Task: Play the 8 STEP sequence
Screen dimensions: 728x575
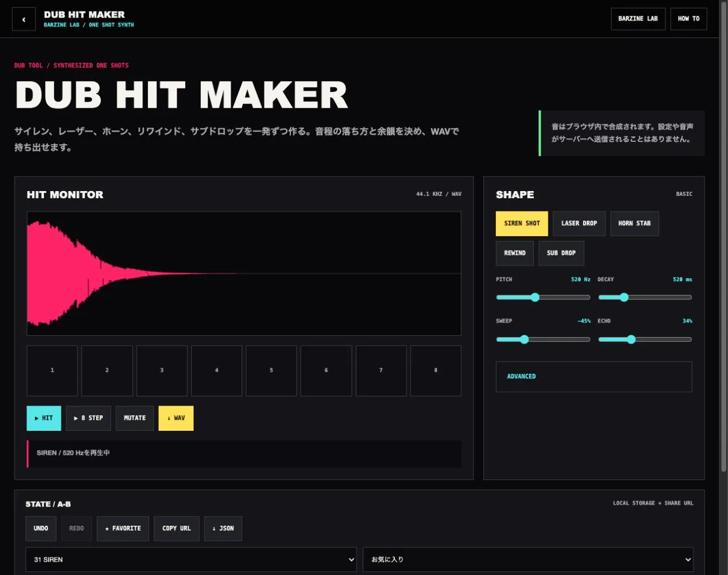Action: [88, 418]
